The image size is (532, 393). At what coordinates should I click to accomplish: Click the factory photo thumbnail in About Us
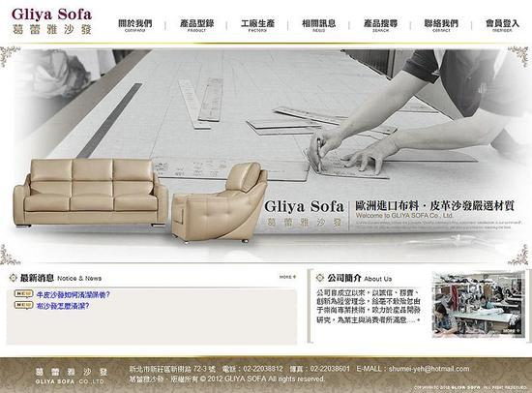[479, 304]
